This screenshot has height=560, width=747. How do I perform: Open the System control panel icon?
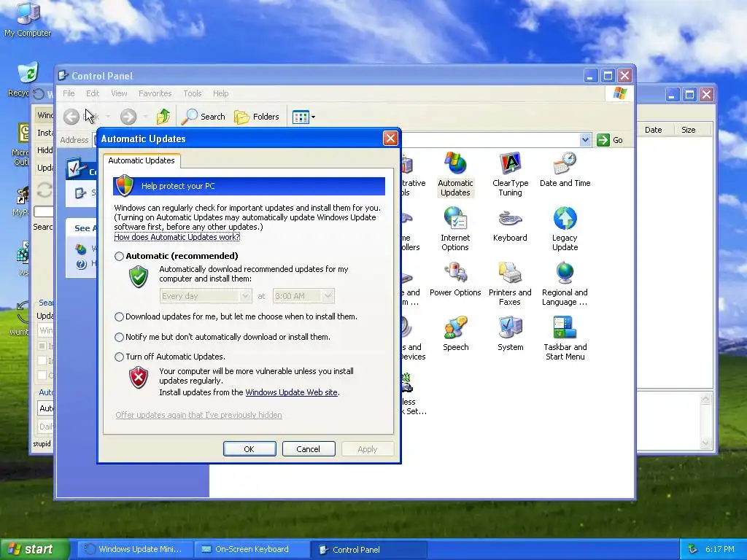pyautogui.click(x=510, y=334)
